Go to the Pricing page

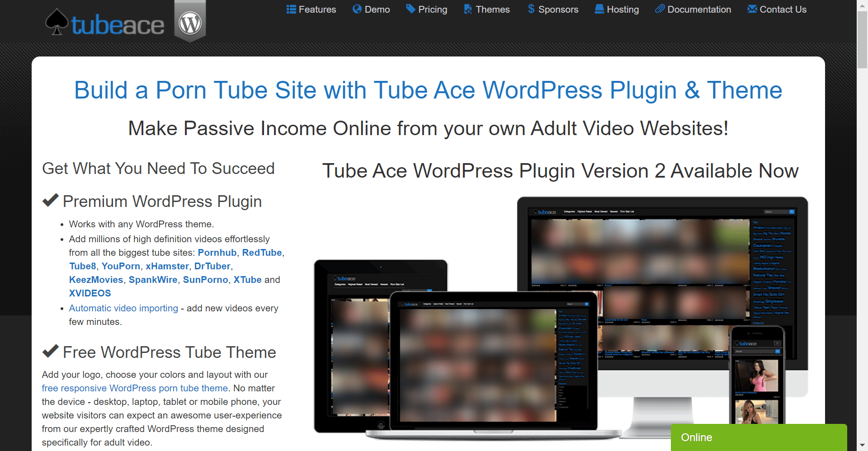427,9
